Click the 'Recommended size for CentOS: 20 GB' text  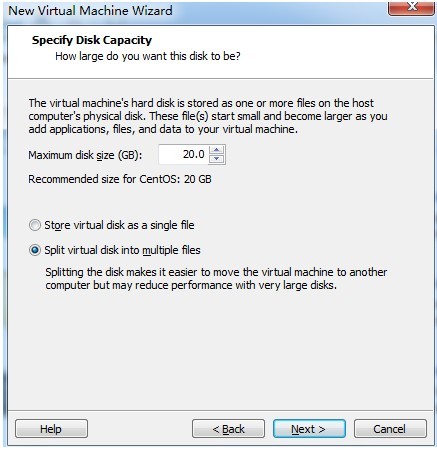point(120,179)
